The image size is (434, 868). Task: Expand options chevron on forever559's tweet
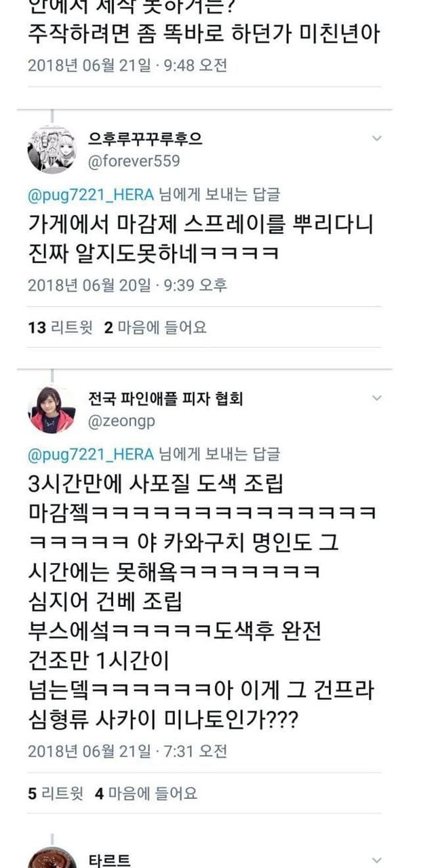point(377,138)
